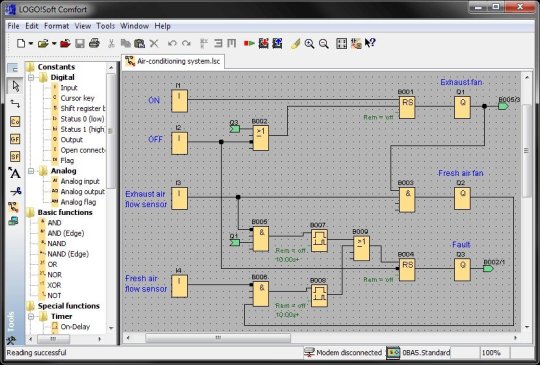Open the Window menu
The image size is (540, 365).
point(134,26)
